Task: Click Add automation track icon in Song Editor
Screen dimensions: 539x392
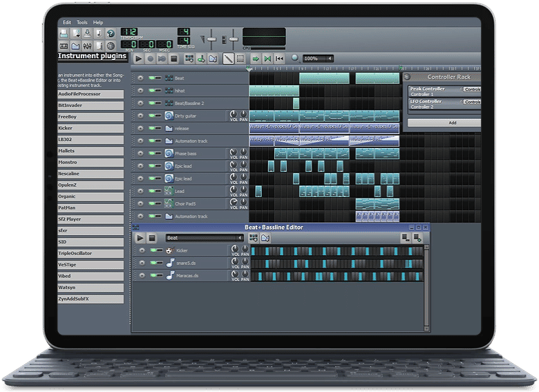Action: (213, 59)
